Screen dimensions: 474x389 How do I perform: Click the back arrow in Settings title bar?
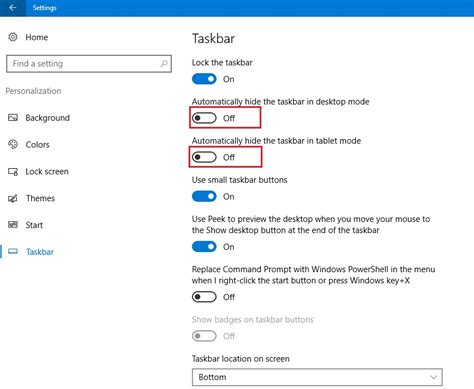tap(13, 7)
